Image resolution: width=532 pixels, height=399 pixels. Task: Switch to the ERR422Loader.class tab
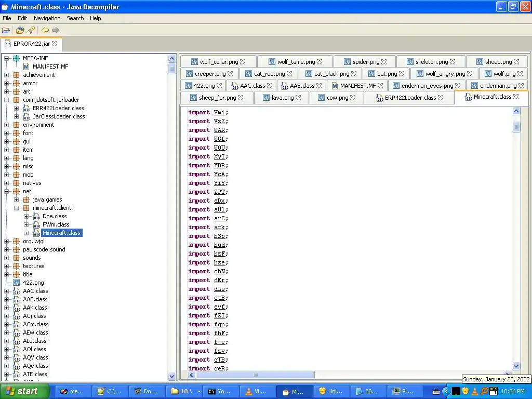409,98
